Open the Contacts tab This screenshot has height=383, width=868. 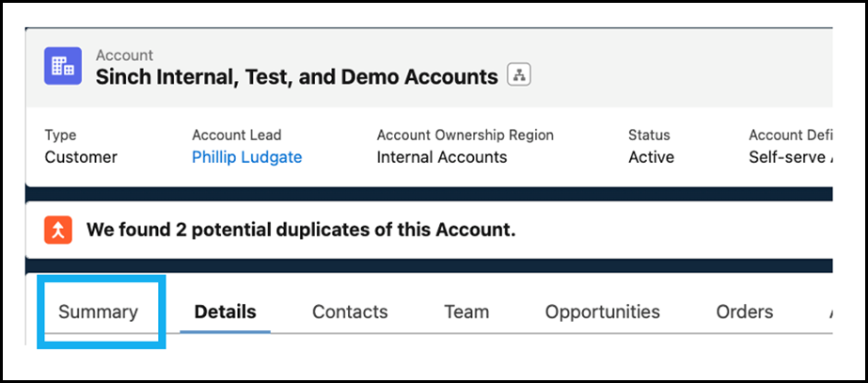350,311
